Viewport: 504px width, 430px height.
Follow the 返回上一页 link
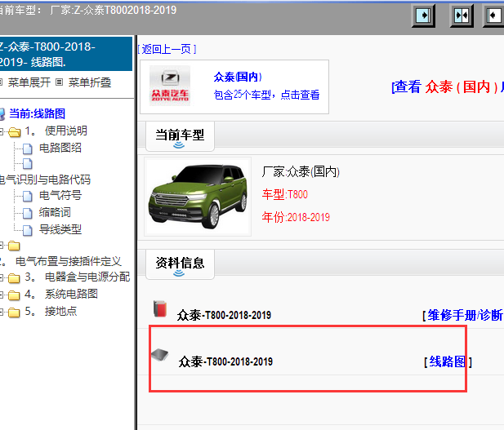pos(167,49)
